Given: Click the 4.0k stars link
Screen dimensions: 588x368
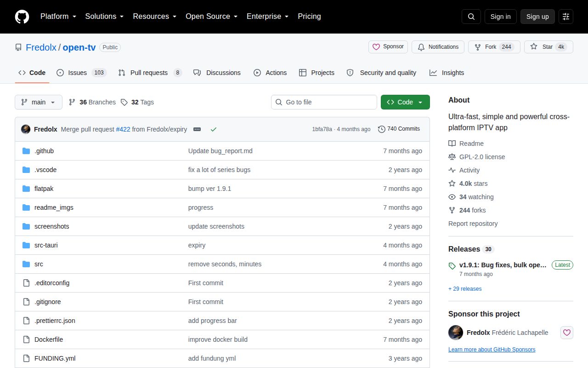Looking at the screenshot, I should tap(468, 184).
